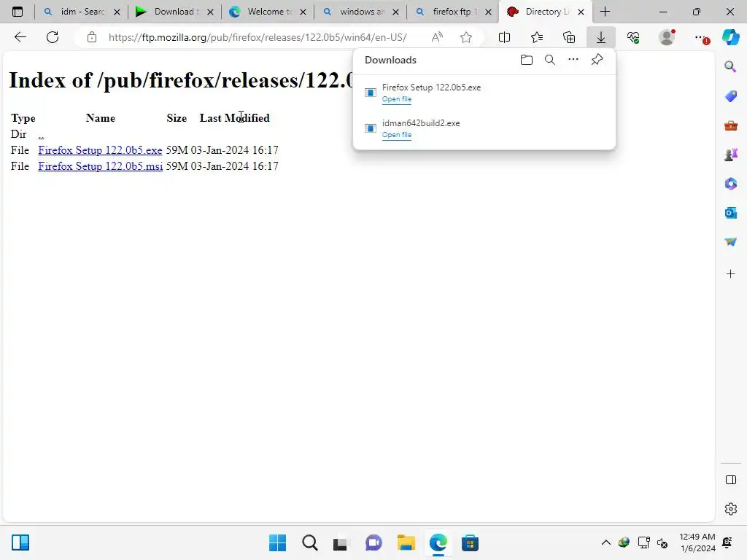This screenshot has height=560, width=747.
Task: Click Firefox Setup 122.0b5.exe page link
Action: tap(100, 150)
